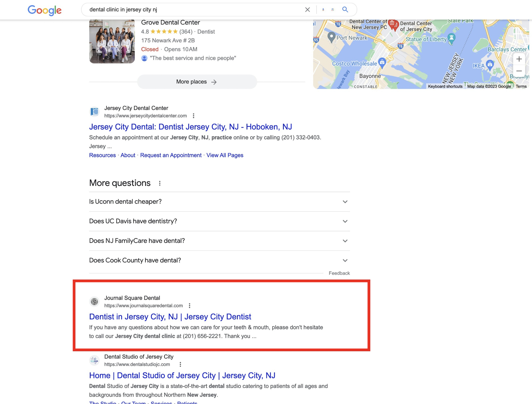Viewport: 532px width, 404px height.
Task: Open Google Lens image search icon
Action: 333,10
